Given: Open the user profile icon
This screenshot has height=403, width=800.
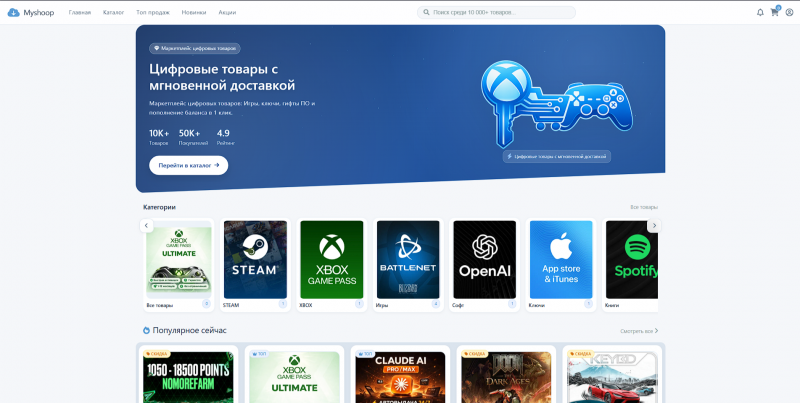Looking at the screenshot, I should click(x=789, y=12).
